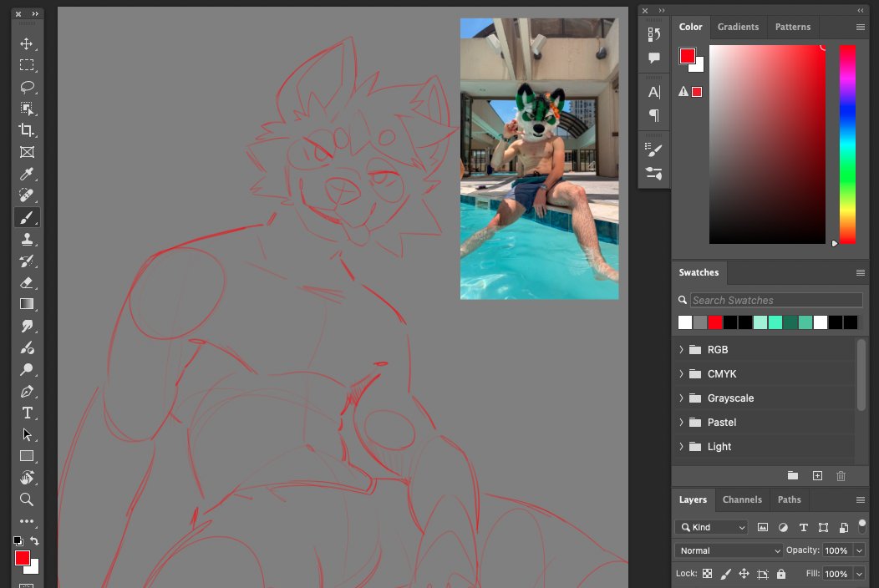Select the Crop tool
Image resolution: width=879 pixels, height=588 pixels.
27,130
